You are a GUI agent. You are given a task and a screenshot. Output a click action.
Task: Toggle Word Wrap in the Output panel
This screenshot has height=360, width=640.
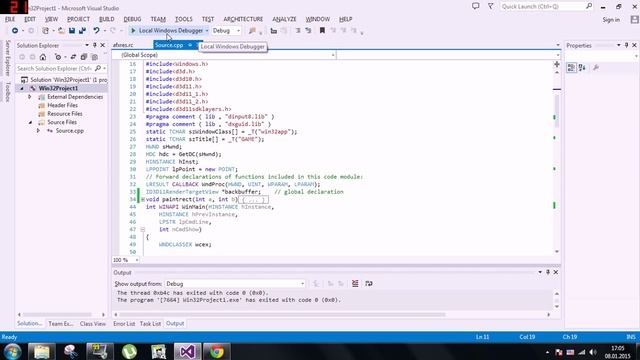point(369,284)
